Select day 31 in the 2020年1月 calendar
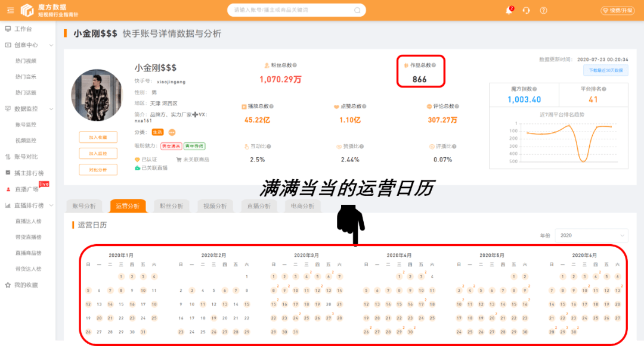644x346 pixels. click(143, 332)
